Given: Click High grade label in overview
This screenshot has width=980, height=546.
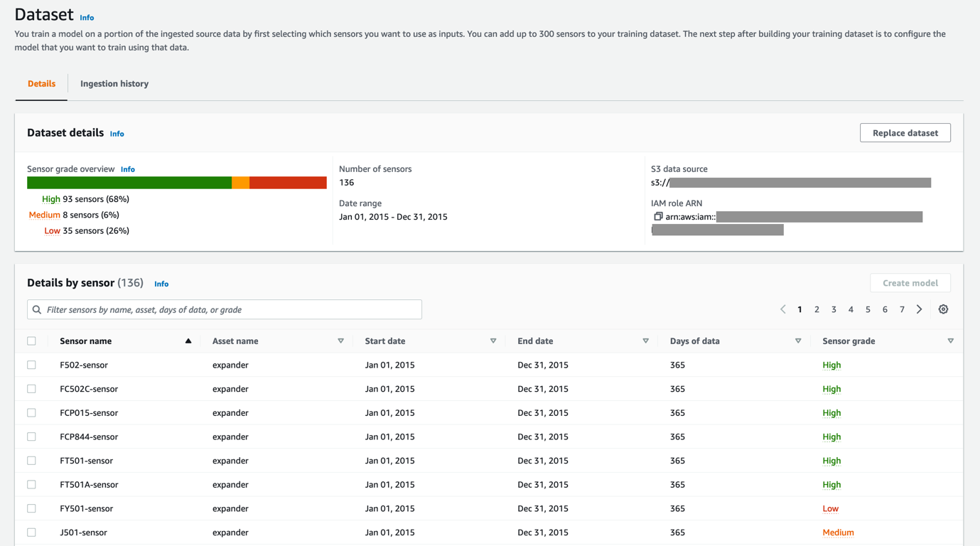Looking at the screenshot, I should coord(51,199).
